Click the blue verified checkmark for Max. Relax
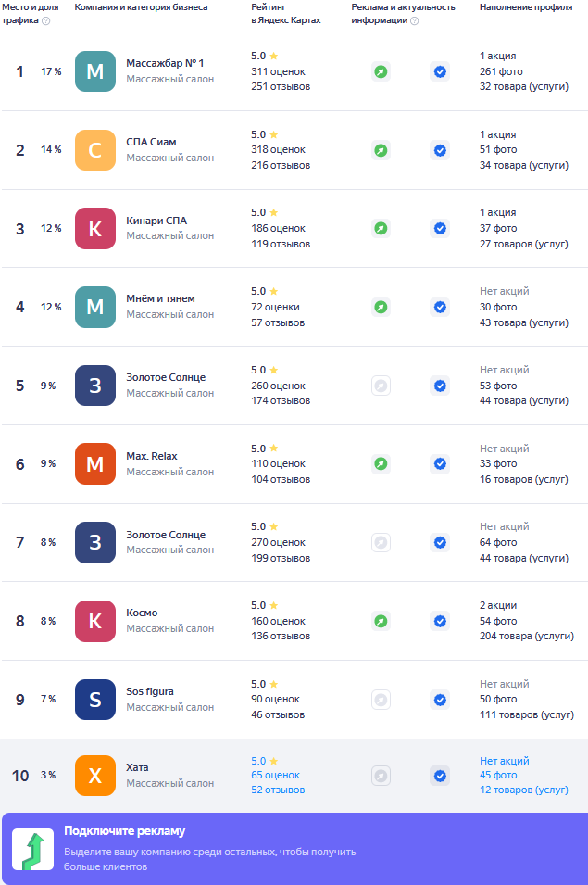 440,464
